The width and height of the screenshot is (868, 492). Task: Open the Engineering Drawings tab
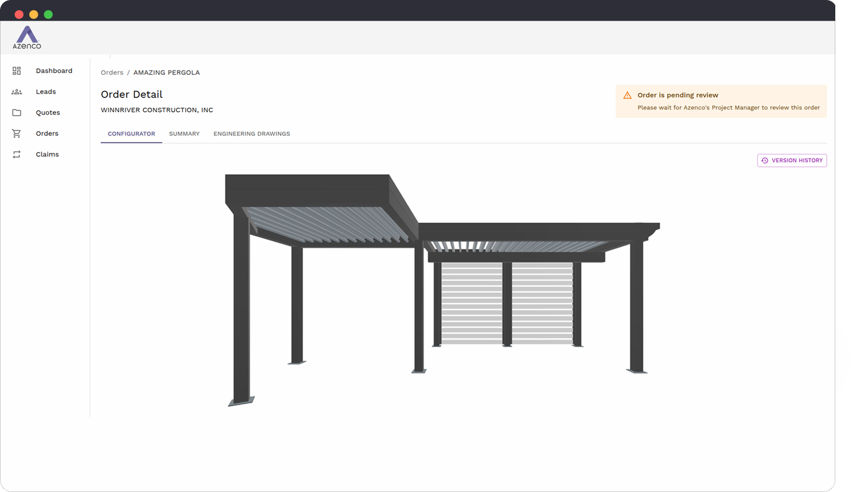tap(252, 134)
